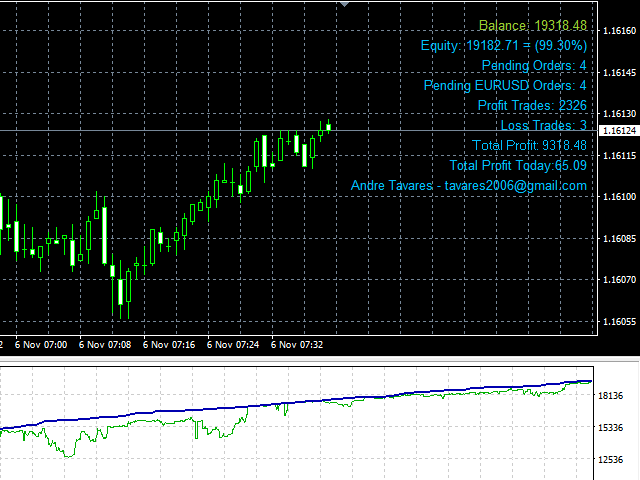Click the 18136 value on equity graph axis
The height and width of the screenshot is (480, 640).
coord(610,396)
